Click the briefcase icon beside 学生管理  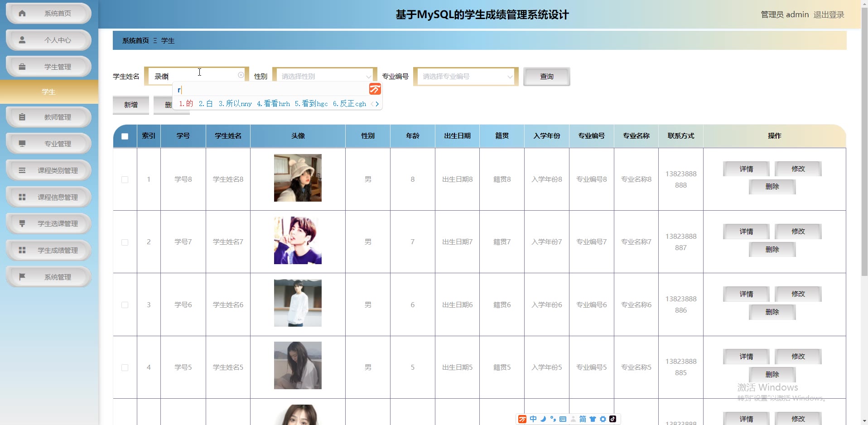pos(22,66)
